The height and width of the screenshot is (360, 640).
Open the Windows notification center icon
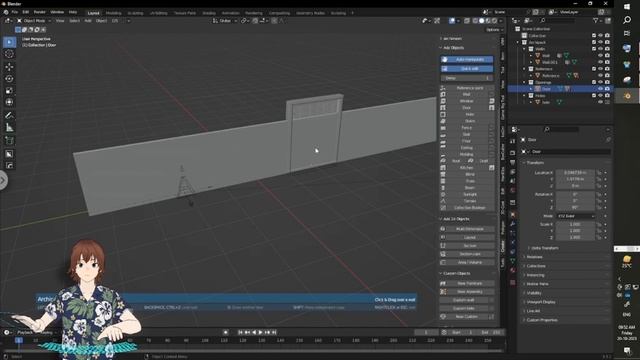coord(627,350)
